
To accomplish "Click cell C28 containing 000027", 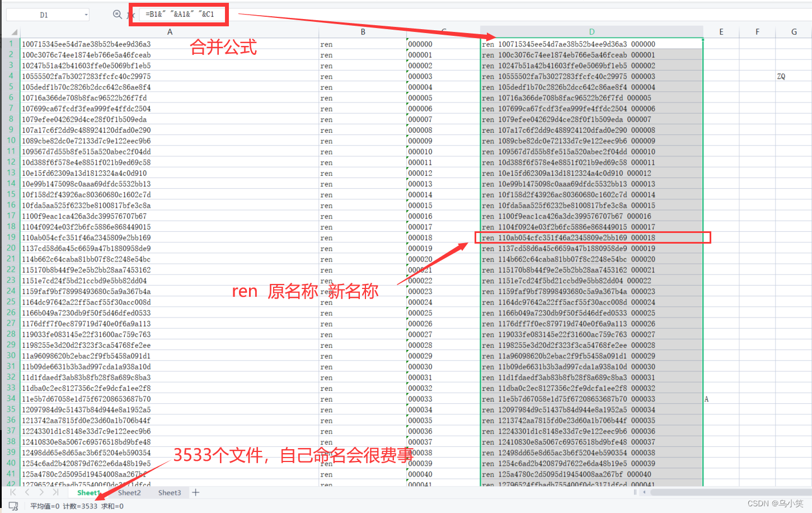I will (x=443, y=334).
